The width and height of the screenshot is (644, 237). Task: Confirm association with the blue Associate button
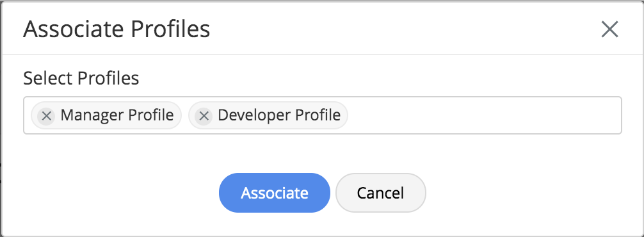[x=275, y=193]
